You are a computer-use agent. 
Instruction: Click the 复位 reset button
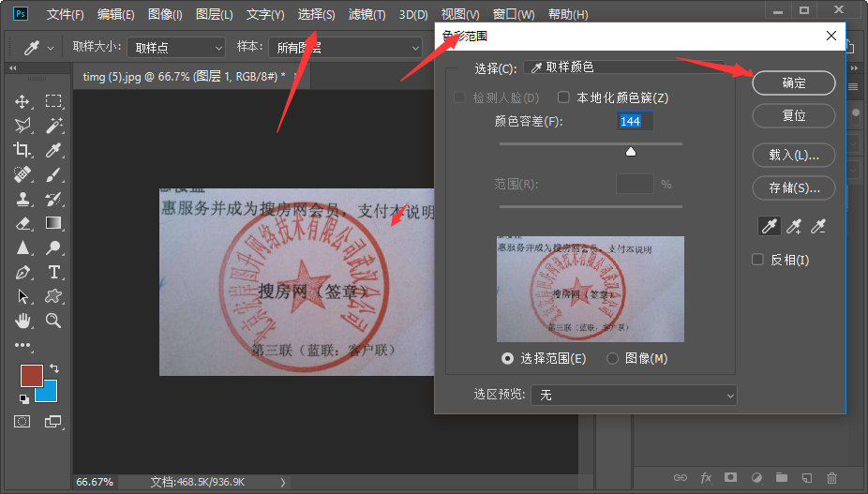[x=794, y=115]
